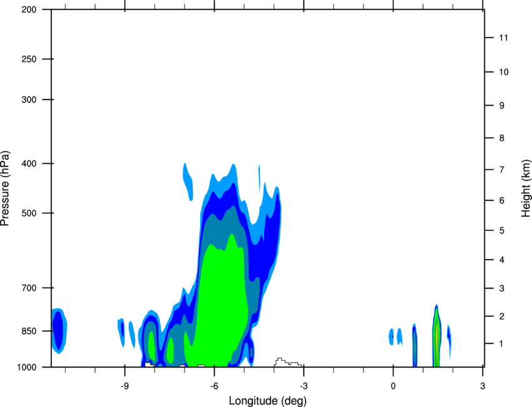Click the narrow green-yellow column near longitude 1.5
Image resolution: width=532 pixels, height=407 pixels.
436,336
